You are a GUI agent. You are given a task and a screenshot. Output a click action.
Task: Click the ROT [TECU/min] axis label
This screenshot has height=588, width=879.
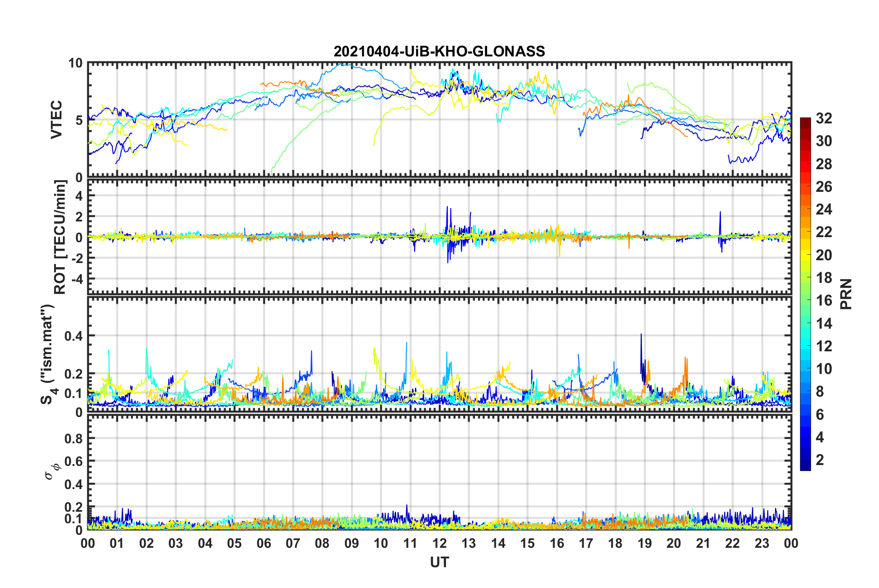click(60, 237)
